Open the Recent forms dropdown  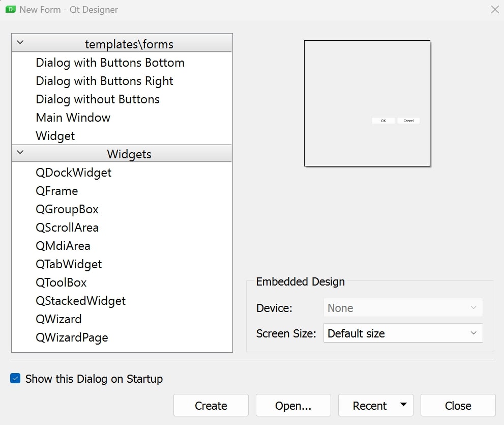pyautogui.click(x=404, y=405)
